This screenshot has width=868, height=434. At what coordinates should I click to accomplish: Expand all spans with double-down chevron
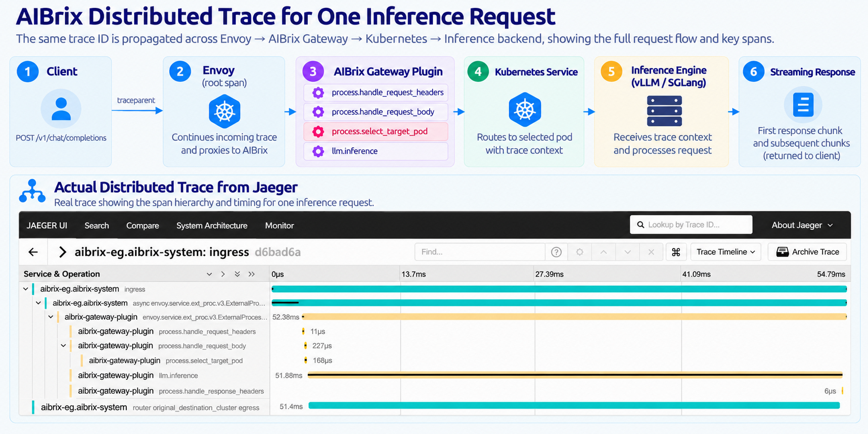click(x=237, y=274)
